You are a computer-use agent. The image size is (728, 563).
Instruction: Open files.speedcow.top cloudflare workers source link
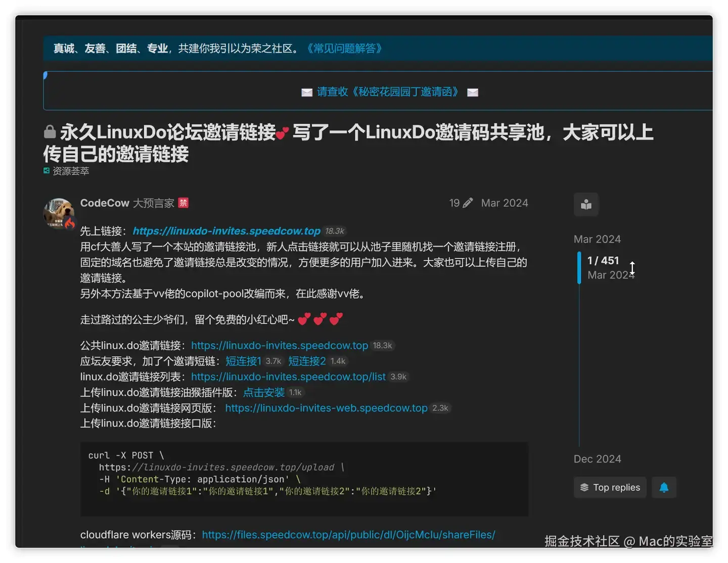pos(348,535)
